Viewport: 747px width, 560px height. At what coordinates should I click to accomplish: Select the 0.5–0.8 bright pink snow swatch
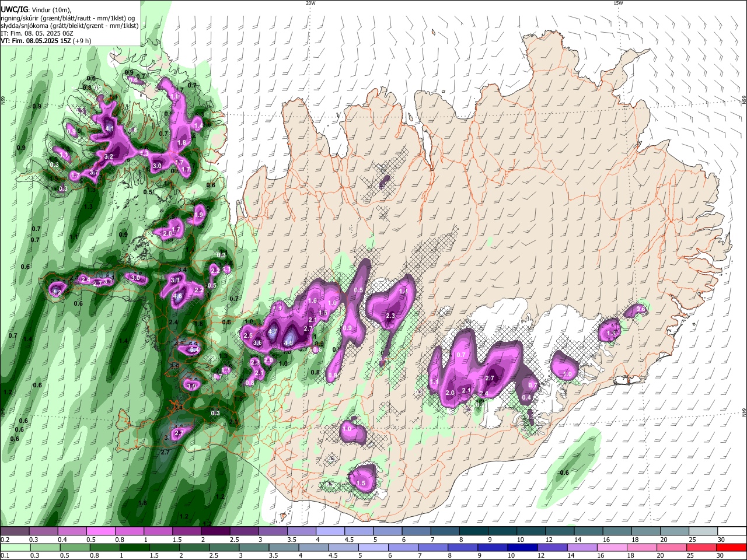[x=101, y=531]
